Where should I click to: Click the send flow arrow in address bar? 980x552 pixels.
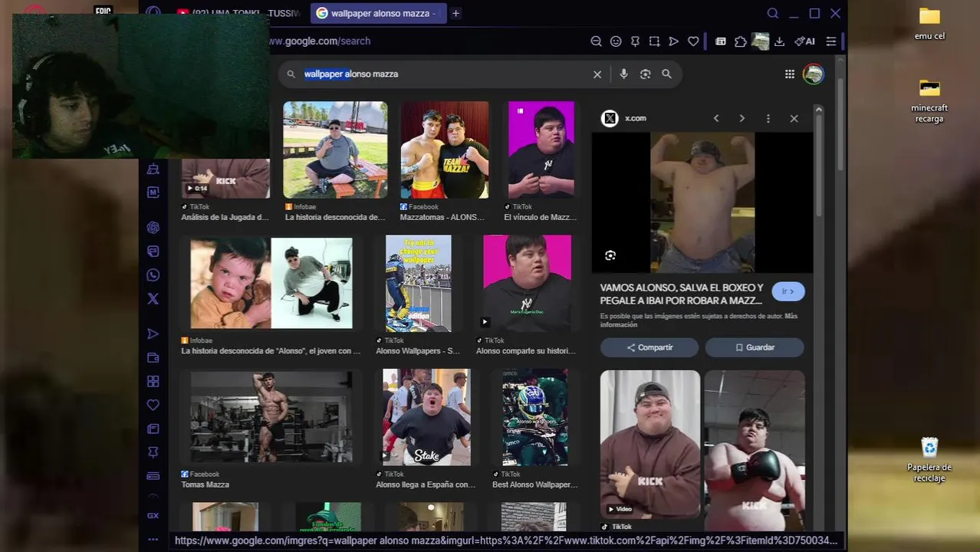674,41
